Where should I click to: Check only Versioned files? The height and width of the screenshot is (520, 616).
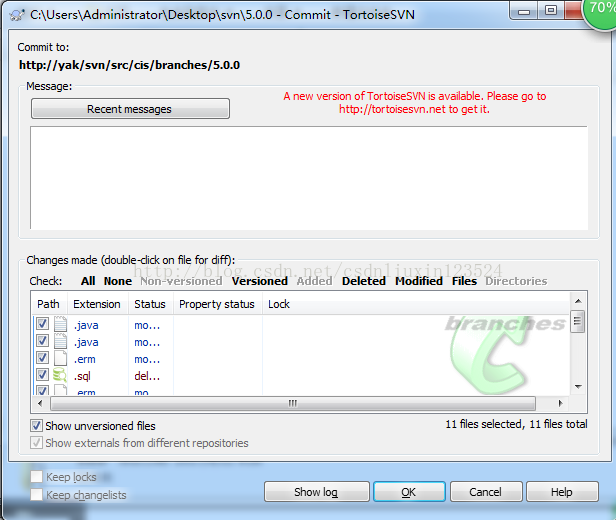[260, 281]
